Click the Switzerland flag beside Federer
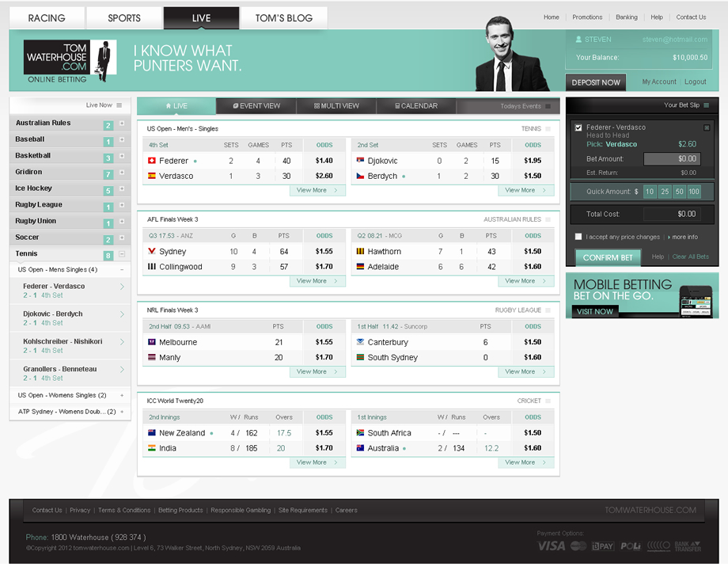Screen dimensions: 728x574 tap(151, 161)
